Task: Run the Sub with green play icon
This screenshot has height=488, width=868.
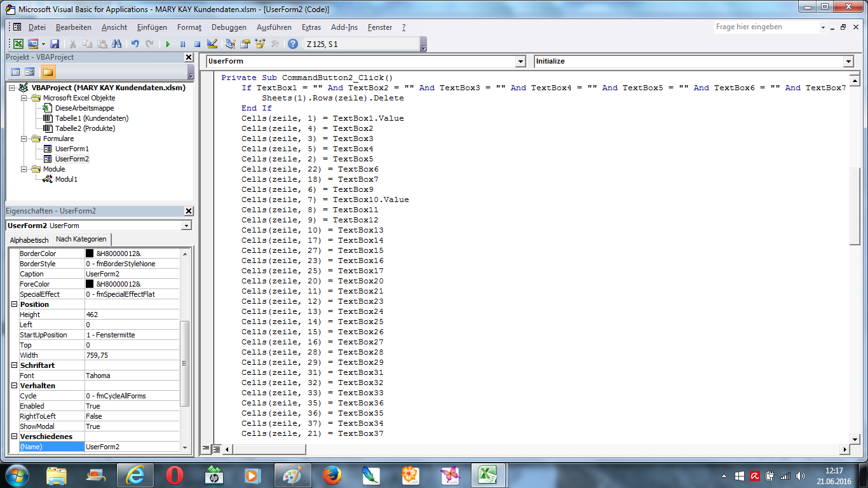Action: point(168,44)
